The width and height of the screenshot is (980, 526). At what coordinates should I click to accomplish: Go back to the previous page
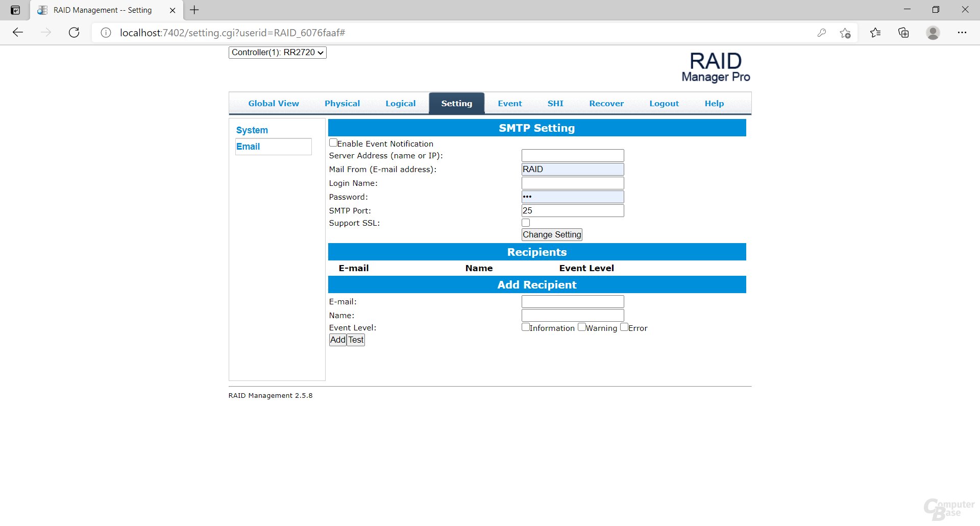coord(18,33)
